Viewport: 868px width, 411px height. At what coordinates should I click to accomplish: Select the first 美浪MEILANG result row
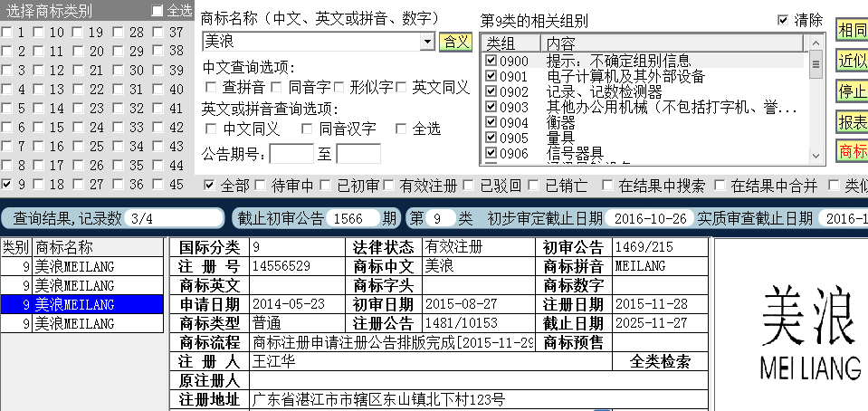(x=82, y=266)
